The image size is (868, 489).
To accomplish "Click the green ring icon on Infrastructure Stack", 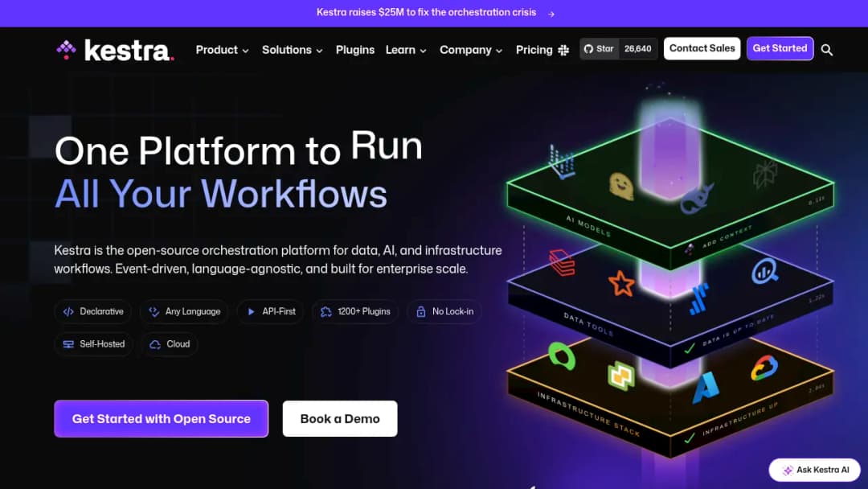I will coord(562,355).
